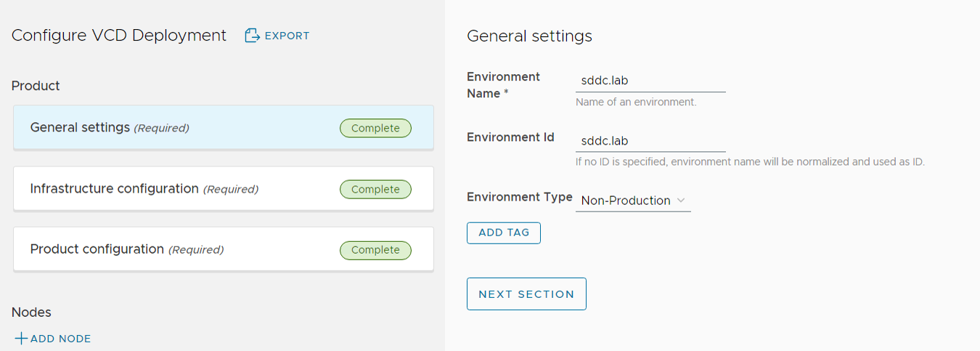Click Complete badge on Product configuration
980x351 pixels.
(x=375, y=250)
